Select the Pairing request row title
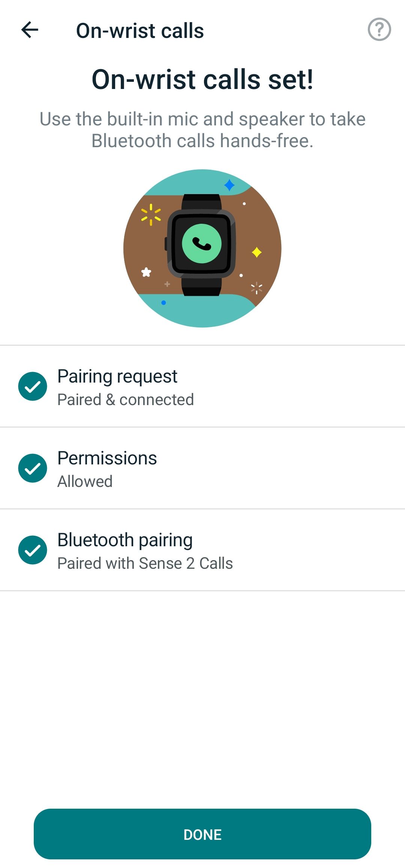The image size is (405, 868). (117, 376)
